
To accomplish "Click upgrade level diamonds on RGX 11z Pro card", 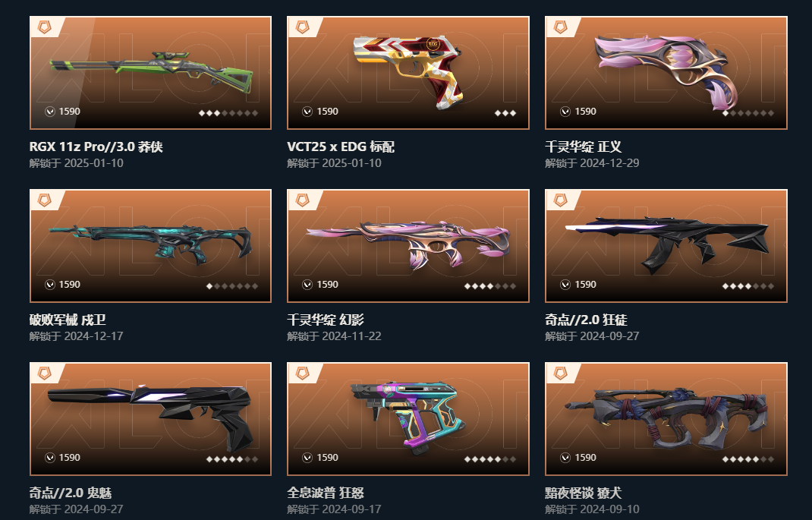I will coord(228,113).
